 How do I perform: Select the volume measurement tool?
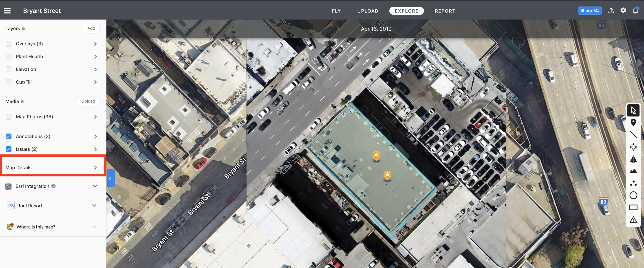pos(633,159)
